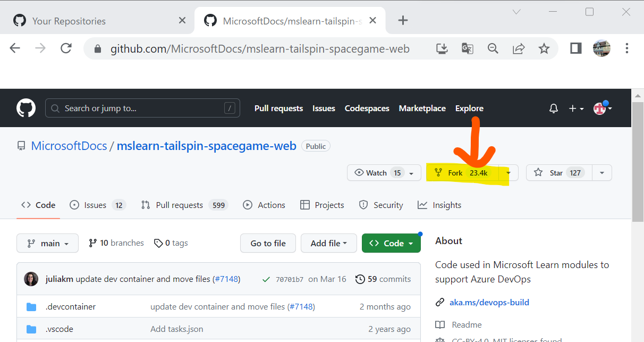
Task: Switch to the Security tab
Action: tap(381, 205)
